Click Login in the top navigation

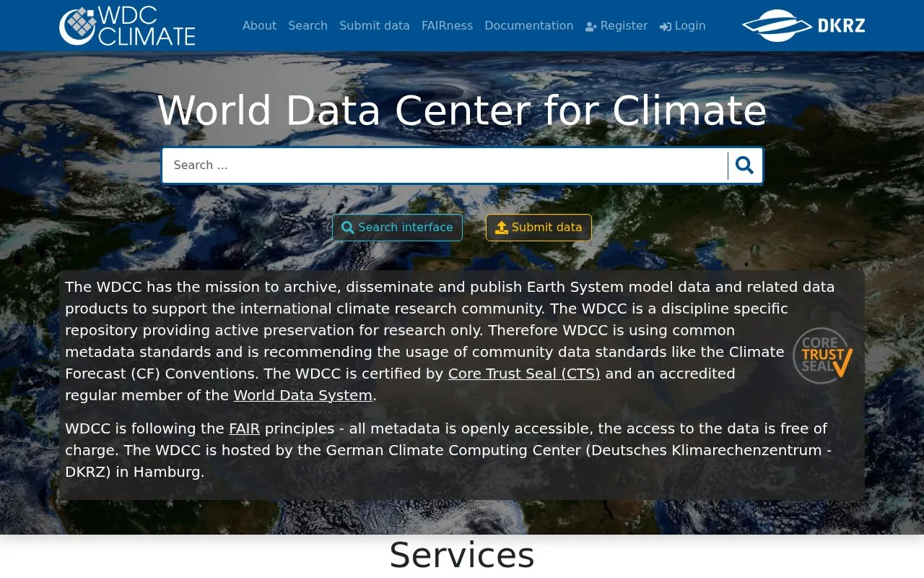683,26
